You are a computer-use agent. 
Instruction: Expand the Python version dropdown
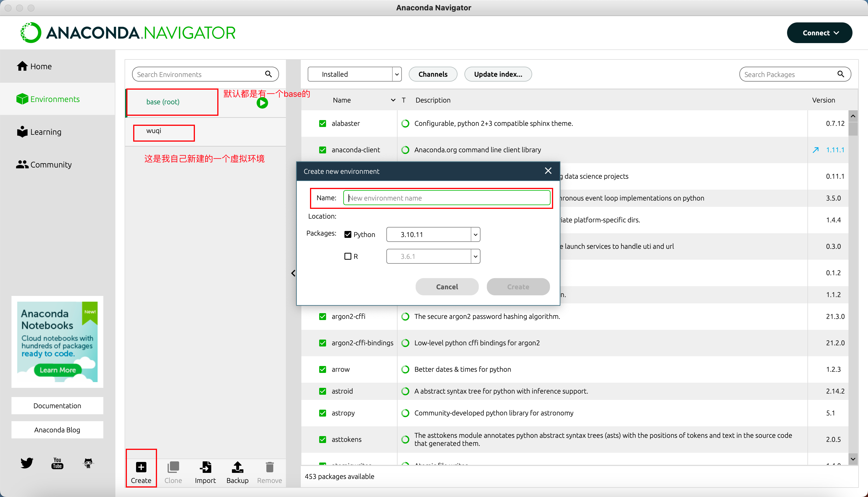(x=474, y=234)
